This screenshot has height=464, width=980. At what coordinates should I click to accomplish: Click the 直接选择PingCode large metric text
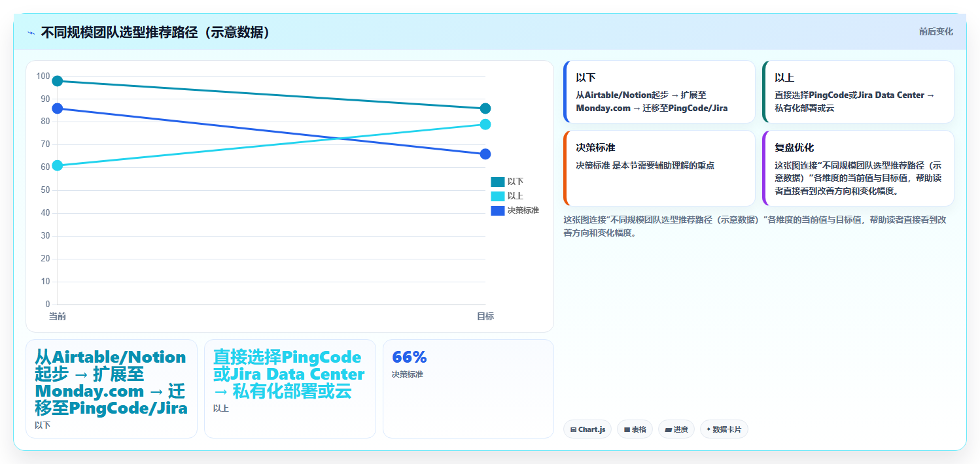289,374
